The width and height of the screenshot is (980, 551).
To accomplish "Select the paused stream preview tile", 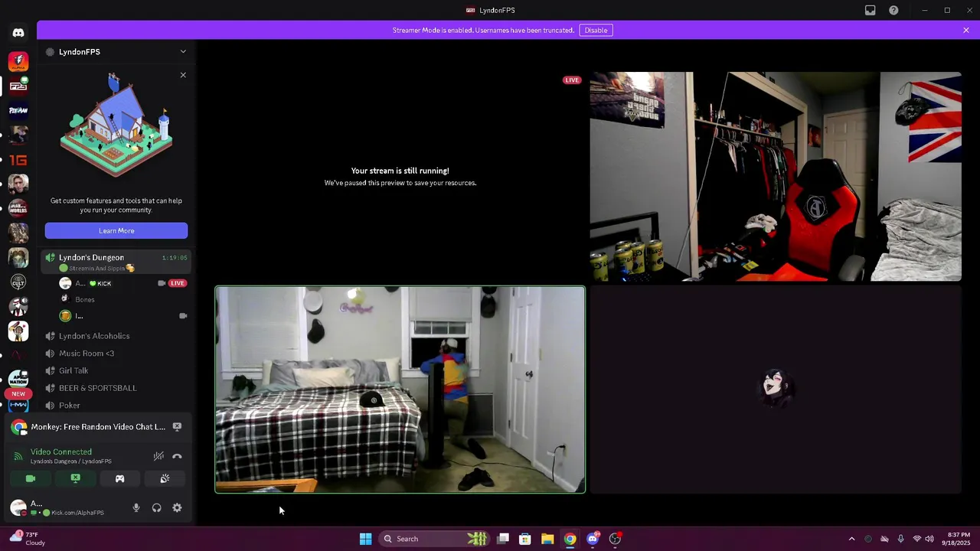I will coord(400,177).
